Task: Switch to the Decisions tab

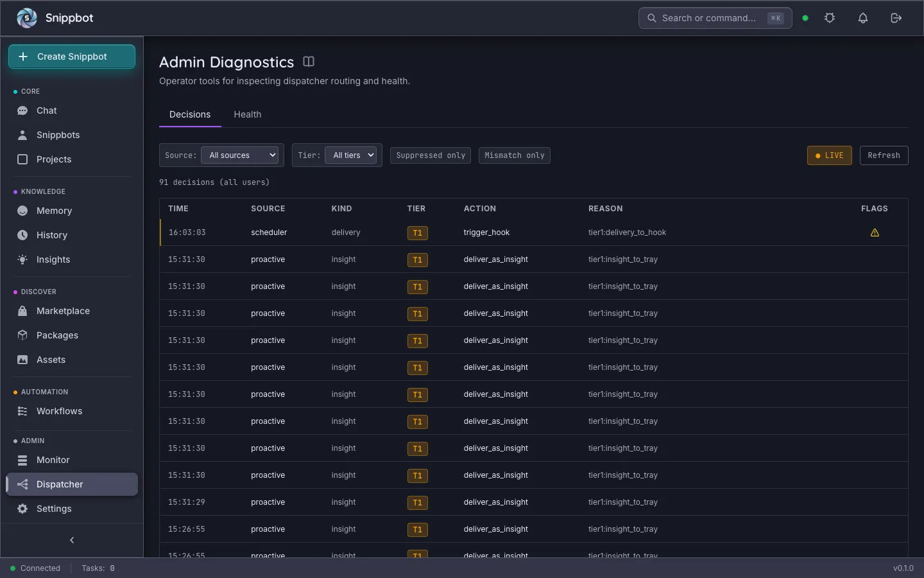Action: [x=190, y=114]
